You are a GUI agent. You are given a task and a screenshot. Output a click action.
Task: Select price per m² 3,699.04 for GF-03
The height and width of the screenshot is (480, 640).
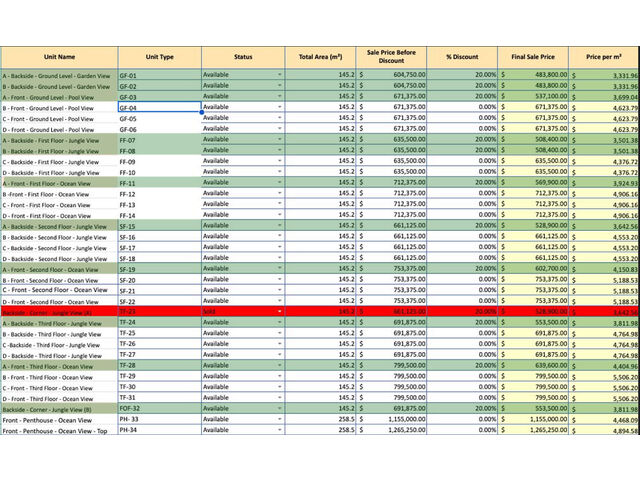(x=604, y=97)
